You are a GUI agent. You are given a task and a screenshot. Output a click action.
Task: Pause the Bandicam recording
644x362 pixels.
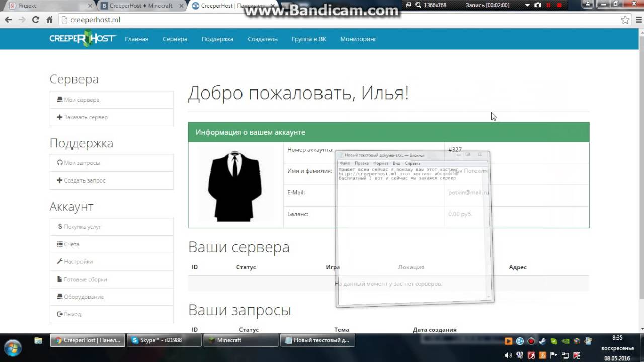click(x=548, y=5)
